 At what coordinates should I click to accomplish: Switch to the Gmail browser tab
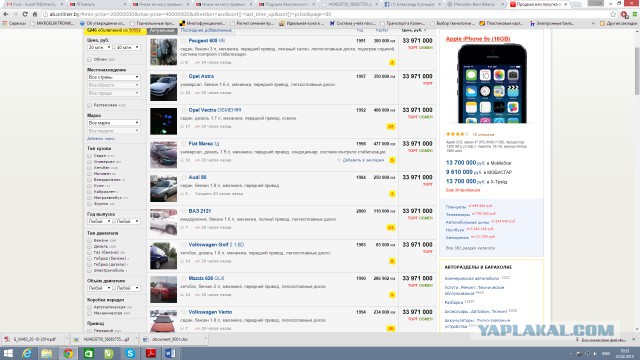coord(34,4)
